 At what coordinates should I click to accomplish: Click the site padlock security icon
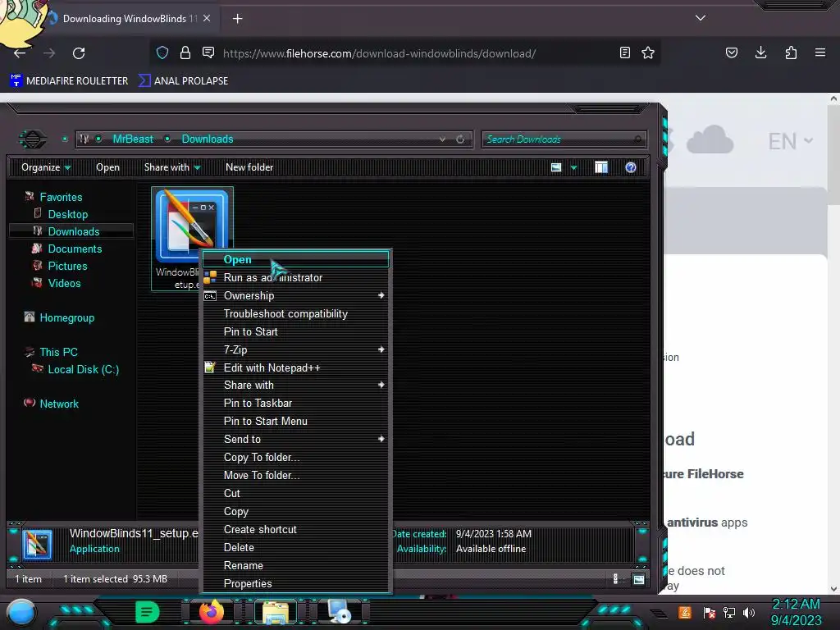pos(185,52)
